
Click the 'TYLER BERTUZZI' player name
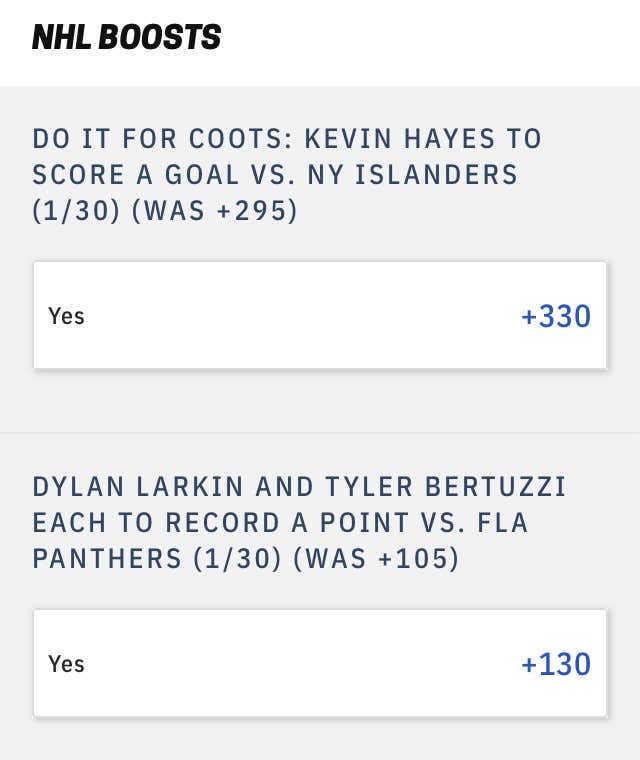446,487
